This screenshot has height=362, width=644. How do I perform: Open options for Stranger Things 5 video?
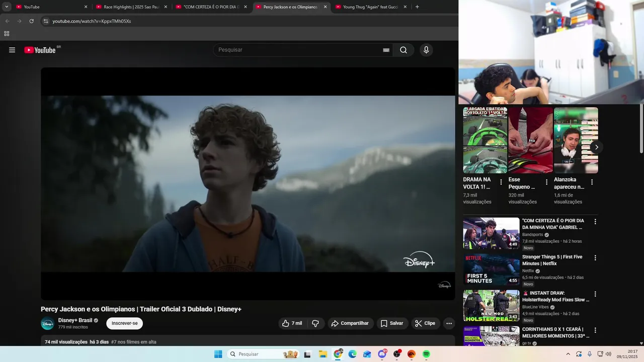[x=595, y=258]
